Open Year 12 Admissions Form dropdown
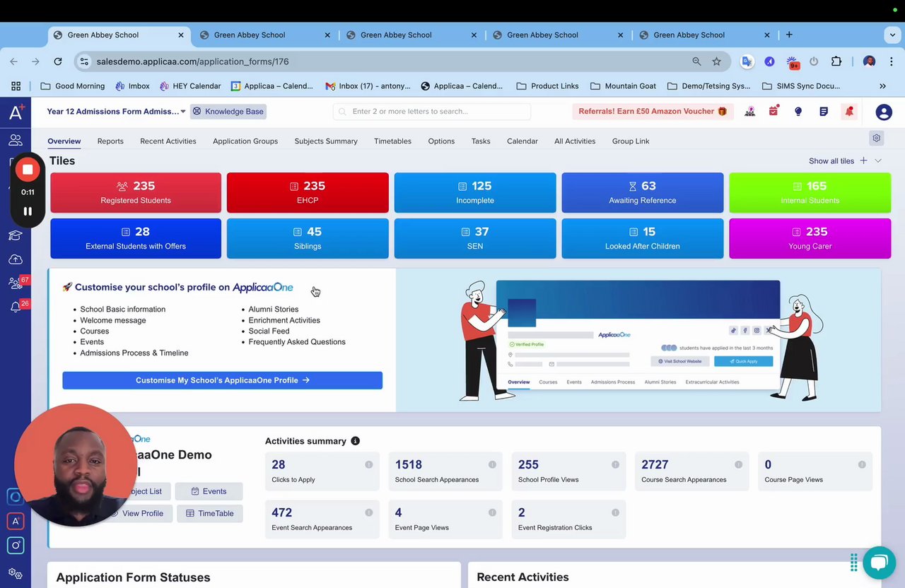The image size is (905, 588). 116,111
